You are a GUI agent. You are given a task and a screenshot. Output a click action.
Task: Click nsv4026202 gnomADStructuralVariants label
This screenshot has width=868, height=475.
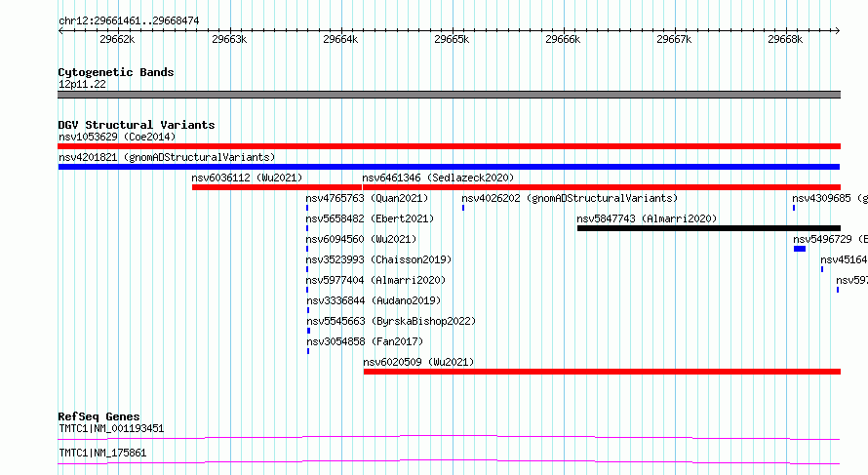tap(570, 198)
